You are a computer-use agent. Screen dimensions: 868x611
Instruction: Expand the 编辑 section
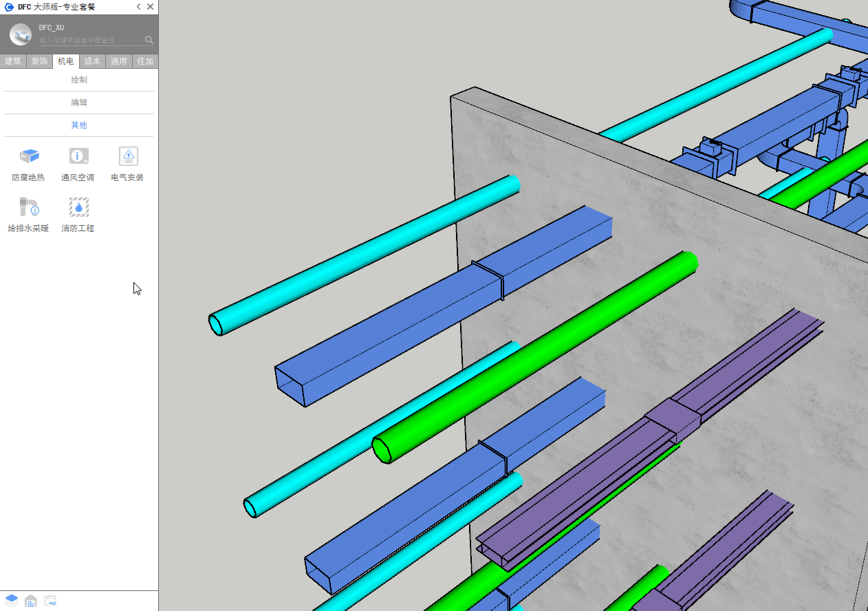pyautogui.click(x=79, y=103)
